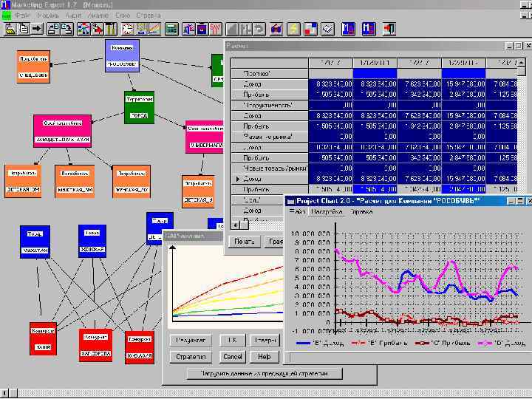Click the grayed up-down arrows toolbar icon
The height and width of the screenshot is (399, 532).
pyautogui.click(x=246, y=29)
